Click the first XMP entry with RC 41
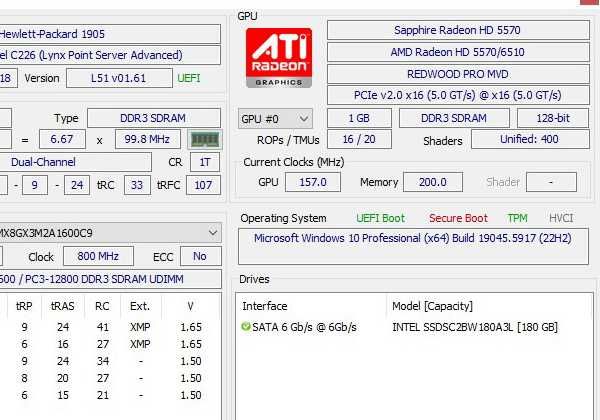The width and height of the screenshot is (600, 420). point(110,327)
